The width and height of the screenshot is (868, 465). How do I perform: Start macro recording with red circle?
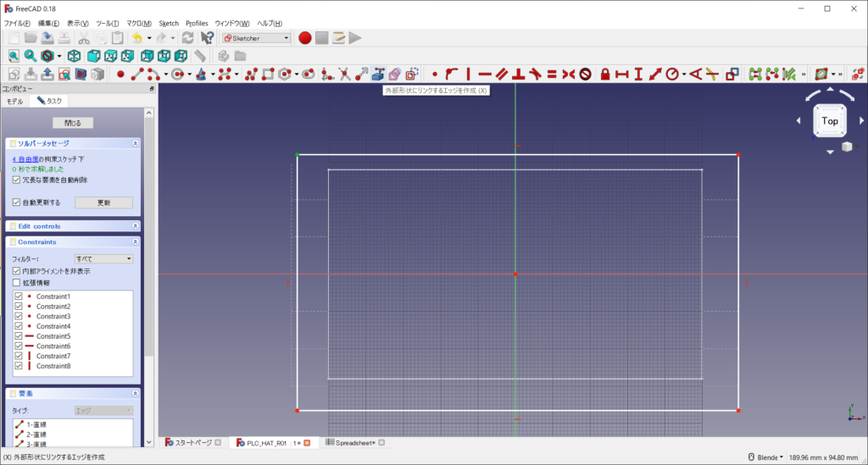point(305,37)
